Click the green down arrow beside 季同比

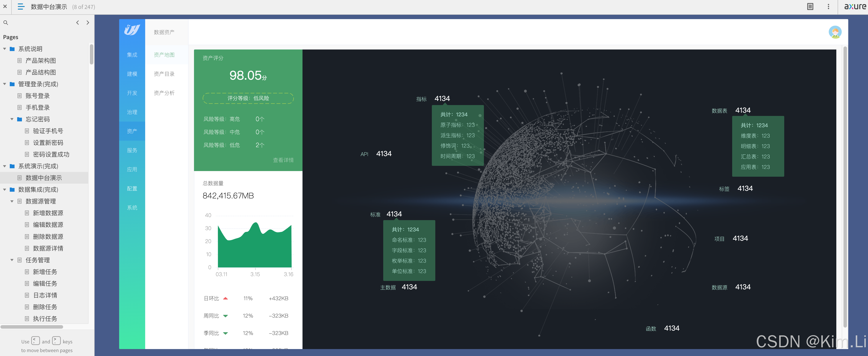(225, 333)
